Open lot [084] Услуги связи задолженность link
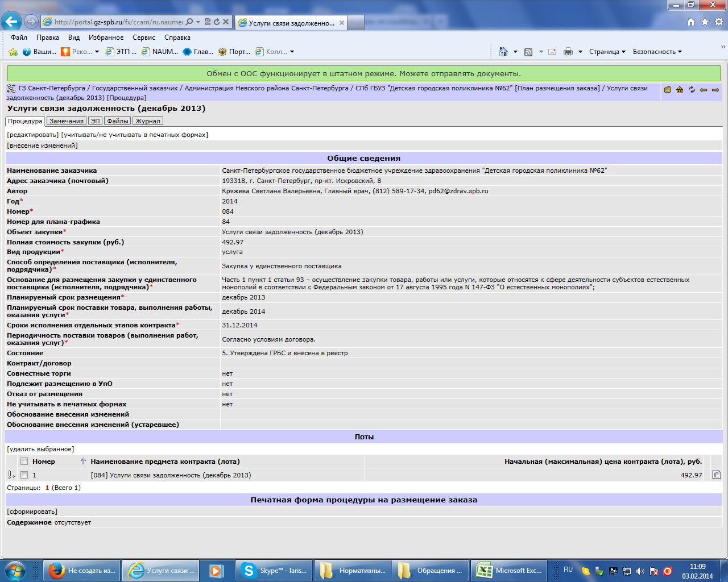The width and height of the screenshot is (728, 582). point(171,475)
